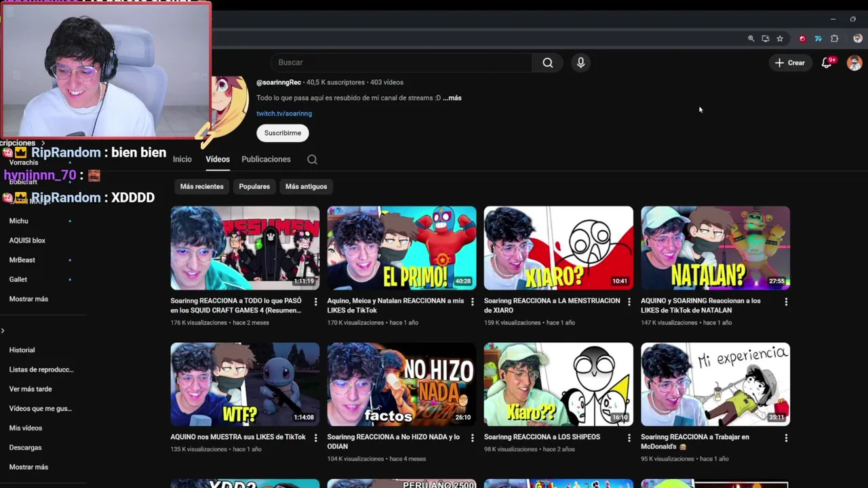Sort by Más antiguos
868x488 pixels.
tap(306, 186)
